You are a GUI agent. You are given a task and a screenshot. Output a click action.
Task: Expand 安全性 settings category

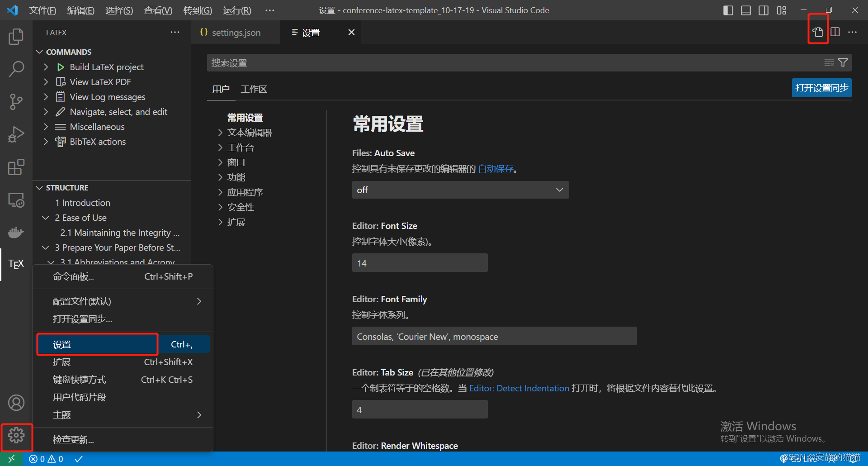[220, 207]
